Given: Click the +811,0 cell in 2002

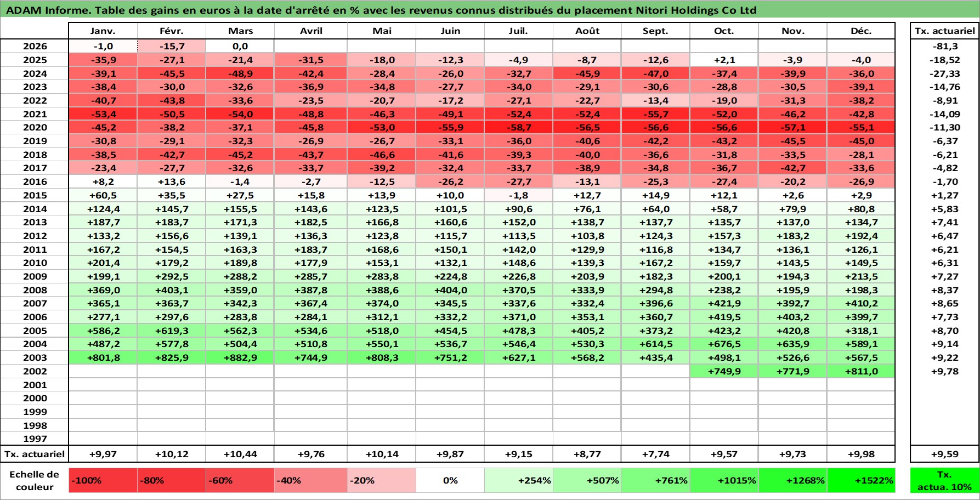Looking at the screenshot, I should (x=861, y=372).
